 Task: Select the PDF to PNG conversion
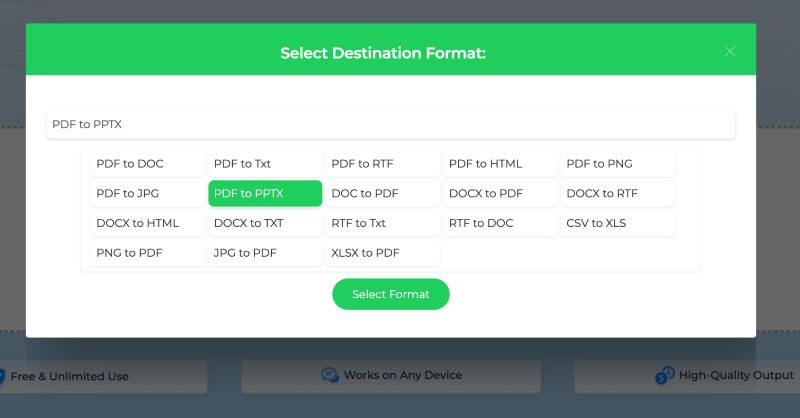pyautogui.click(x=618, y=164)
